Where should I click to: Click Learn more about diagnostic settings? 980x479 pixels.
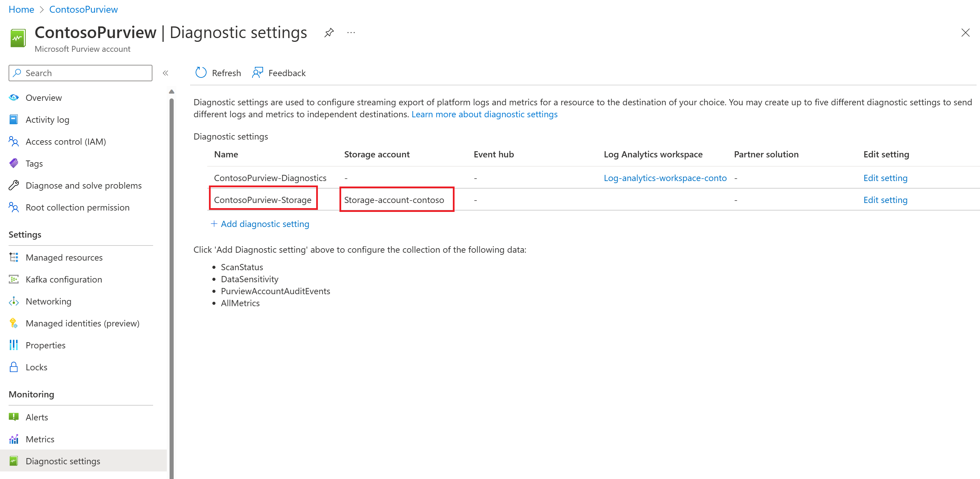pos(484,114)
